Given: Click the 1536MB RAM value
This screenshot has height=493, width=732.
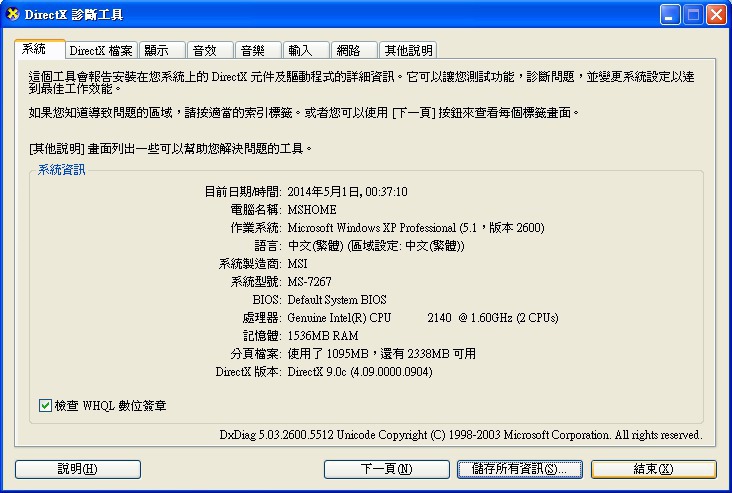Looking at the screenshot, I should tap(323, 336).
